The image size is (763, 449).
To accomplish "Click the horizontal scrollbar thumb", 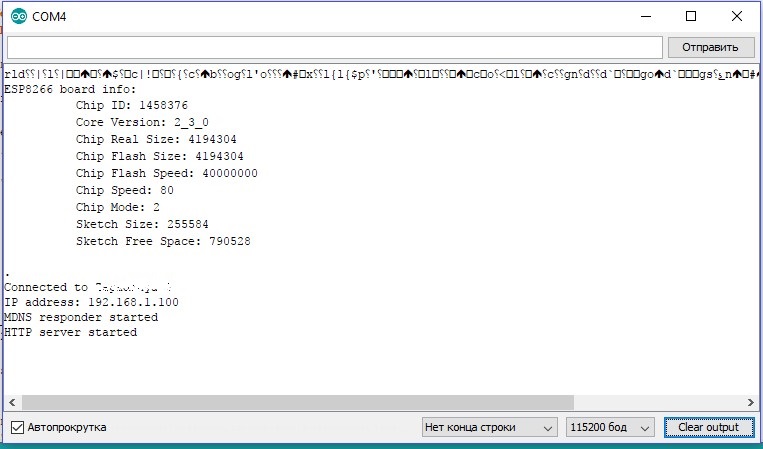I will click(x=298, y=402).
